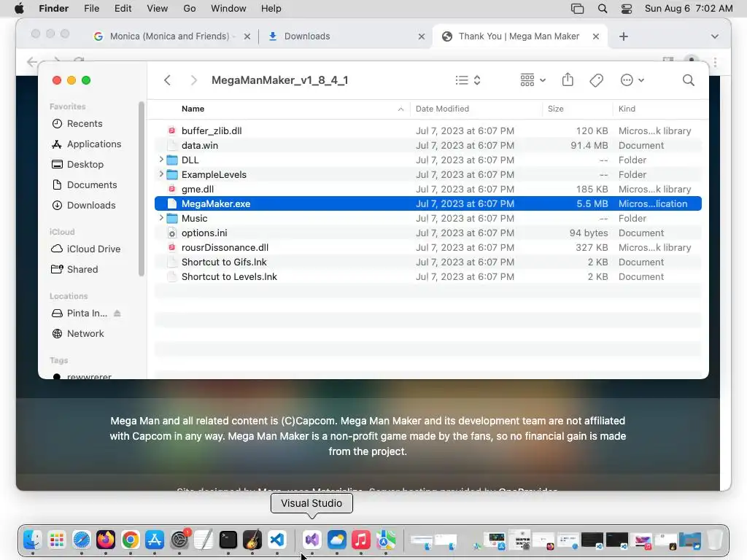The height and width of the screenshot is (560, 747).
Task: Open Control Center in menu bar
Action: click(x=627, y=9)
